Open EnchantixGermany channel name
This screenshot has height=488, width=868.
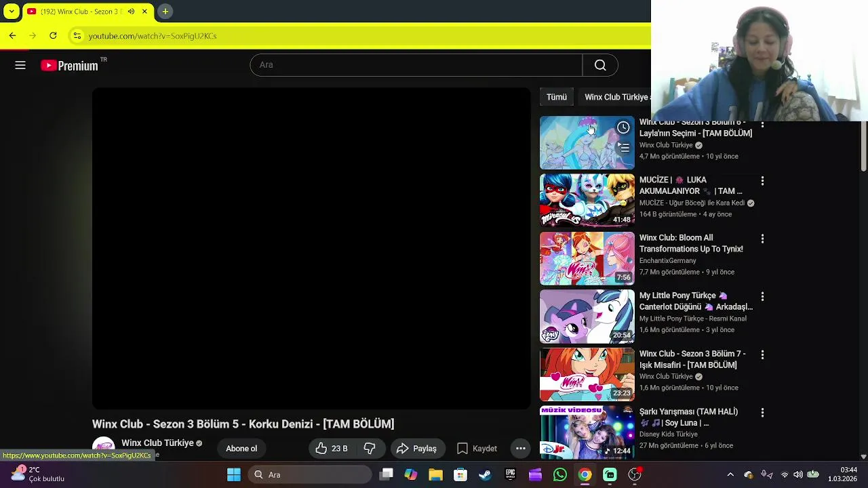[668, 261]
